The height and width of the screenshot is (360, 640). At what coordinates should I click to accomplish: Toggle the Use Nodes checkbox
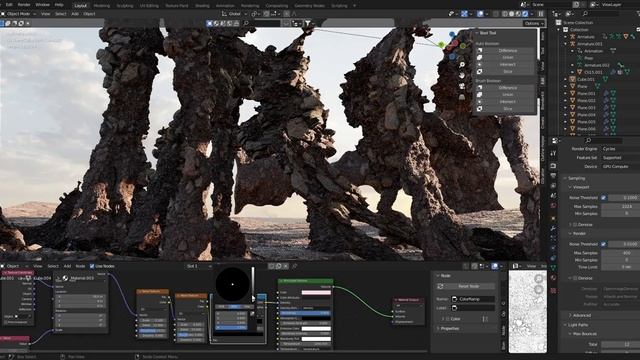pyautogui.click(x=92, y=266)
